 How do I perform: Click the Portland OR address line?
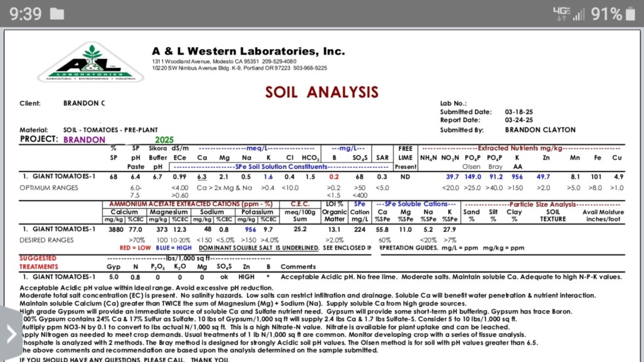tap(239, 68)
